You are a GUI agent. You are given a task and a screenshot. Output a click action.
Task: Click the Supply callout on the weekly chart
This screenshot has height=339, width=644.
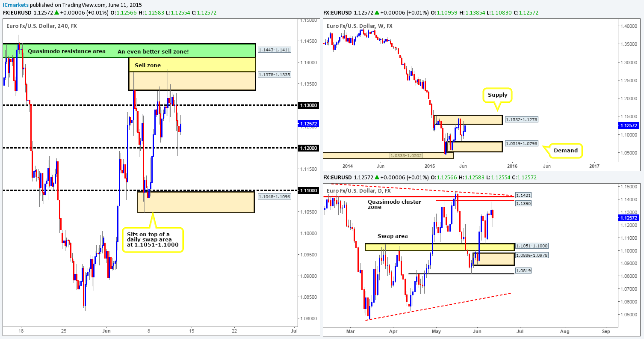497,95
